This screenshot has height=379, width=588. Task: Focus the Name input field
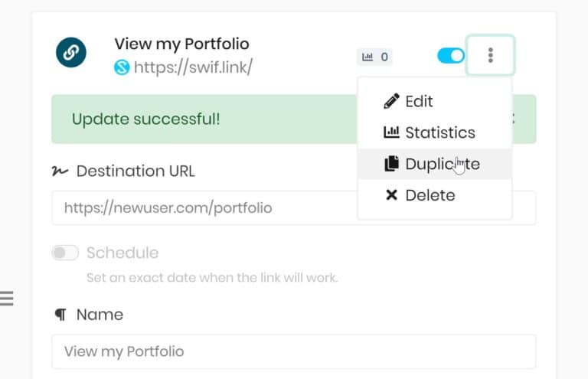click(x=294, y=351)
